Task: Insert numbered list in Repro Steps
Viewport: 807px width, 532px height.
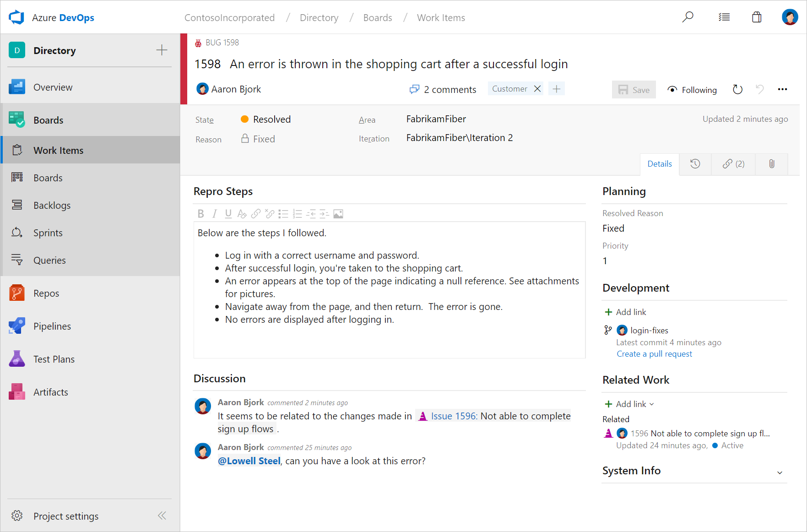Action: tap(297, 214)
